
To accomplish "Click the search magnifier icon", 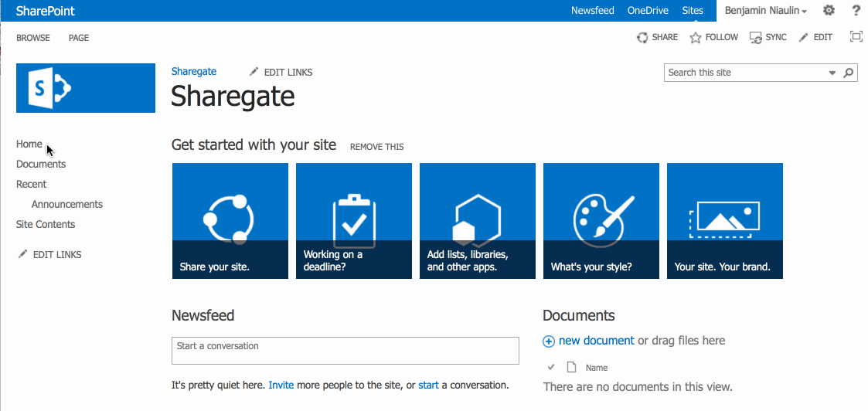I will 848,73.
